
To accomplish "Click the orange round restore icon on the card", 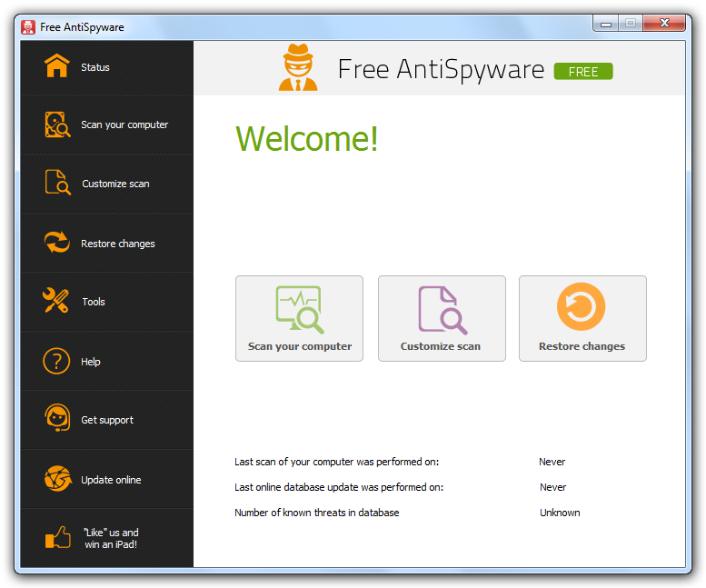I will [581, 306].
